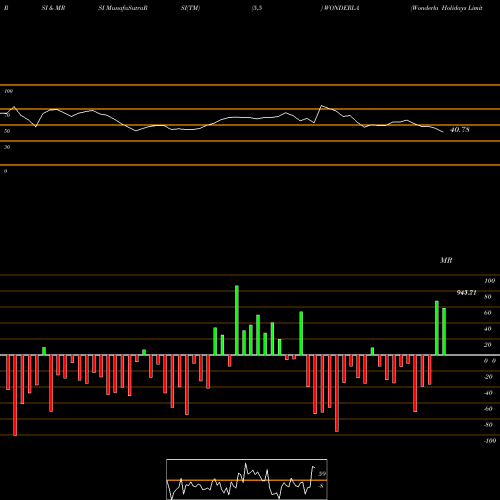Click the RSI axis label 50
500x500 pixels.
tap(7, 131)
